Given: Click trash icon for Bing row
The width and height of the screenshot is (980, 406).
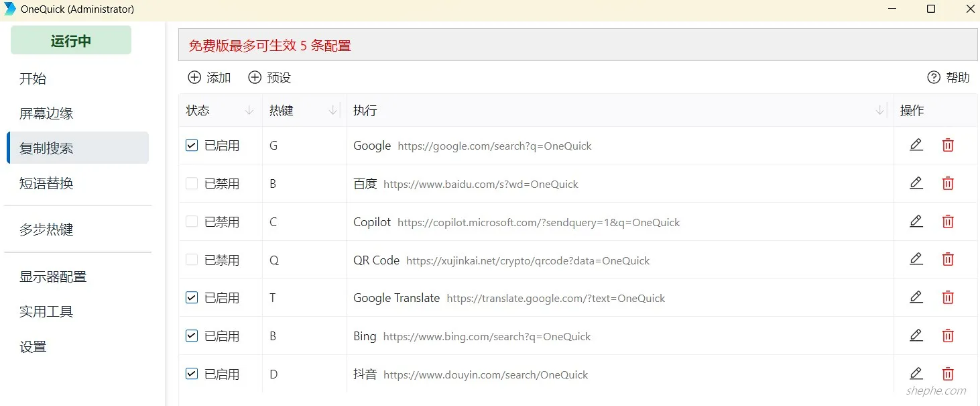Looking at the screenshot, I should 948,336.
